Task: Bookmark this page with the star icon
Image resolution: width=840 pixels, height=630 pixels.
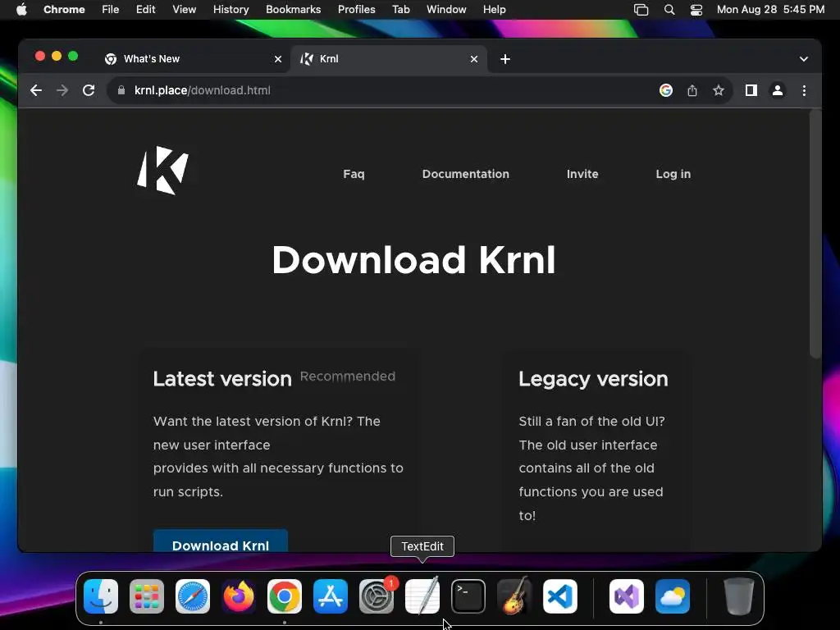Action: (719, 90)
